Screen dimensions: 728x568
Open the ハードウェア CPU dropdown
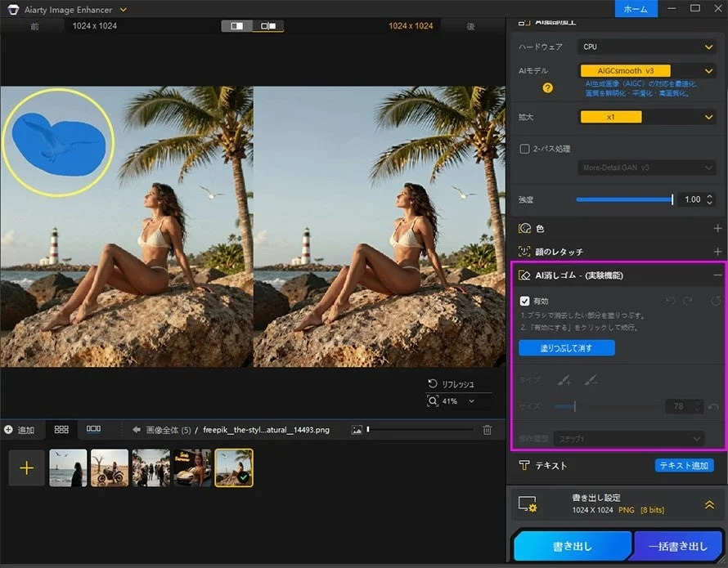click(646, 47)
